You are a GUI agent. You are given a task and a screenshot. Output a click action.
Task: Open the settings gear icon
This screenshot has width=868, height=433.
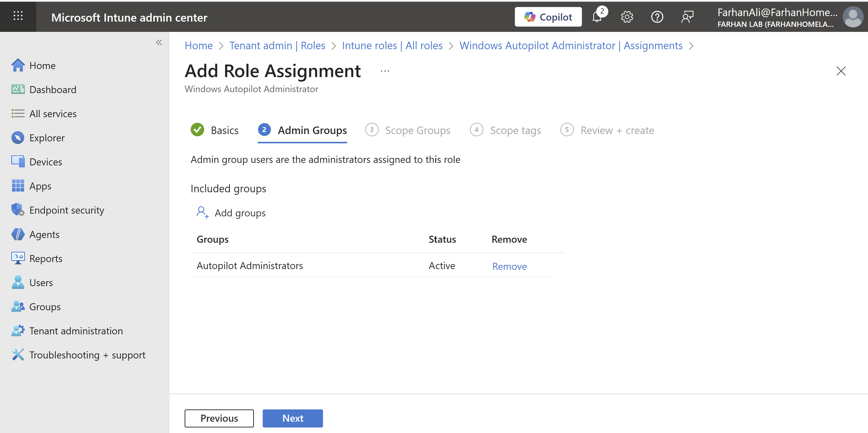point(627,17)
